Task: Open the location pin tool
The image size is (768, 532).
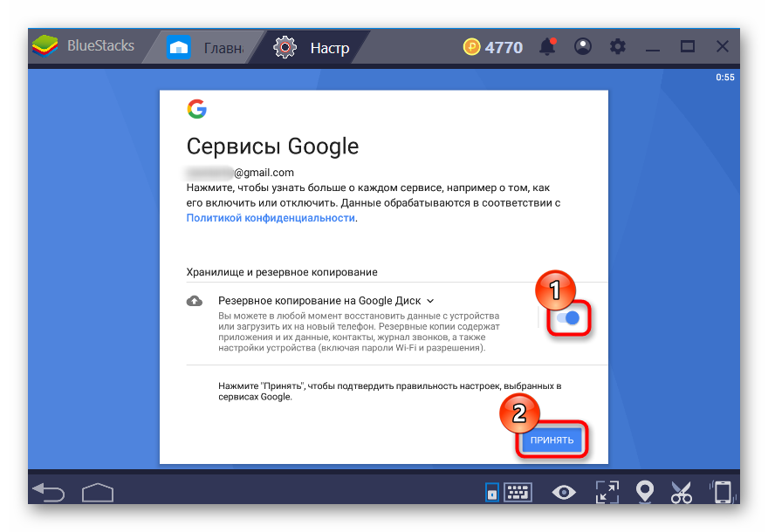Action: pyautogui.click(x=645, y=493)
